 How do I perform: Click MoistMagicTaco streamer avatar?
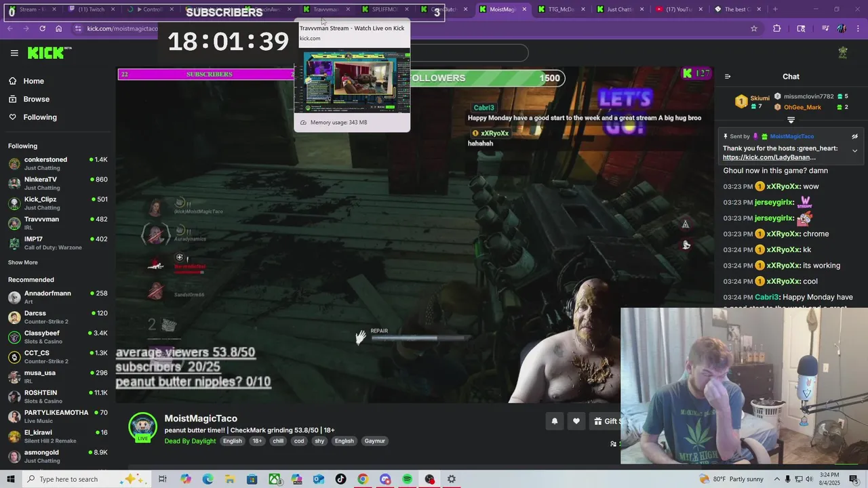click(x=143, y=427)
